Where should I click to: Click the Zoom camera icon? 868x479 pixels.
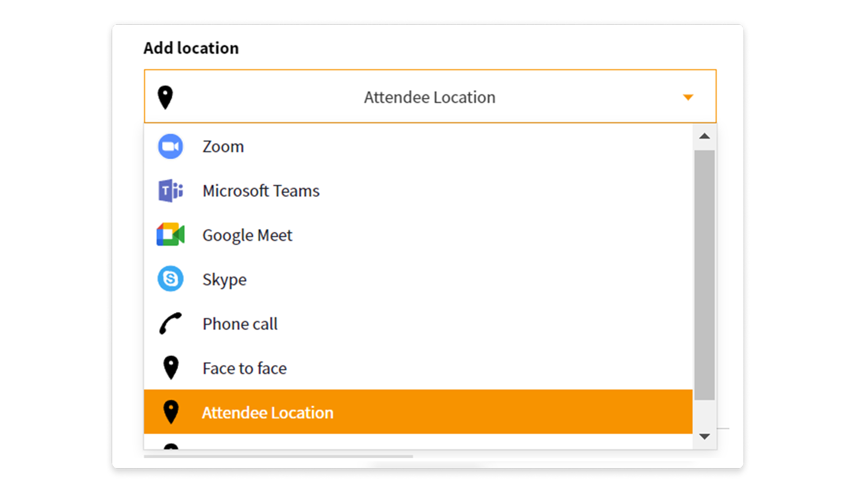pyautogui.click(x=170, y=147)
